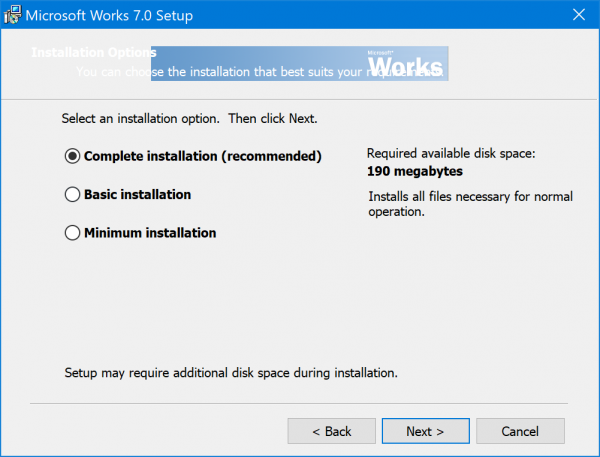Proceed with the Next button
Image resolution: width=600 pixels, height=457 pixels.
(424, 431)
